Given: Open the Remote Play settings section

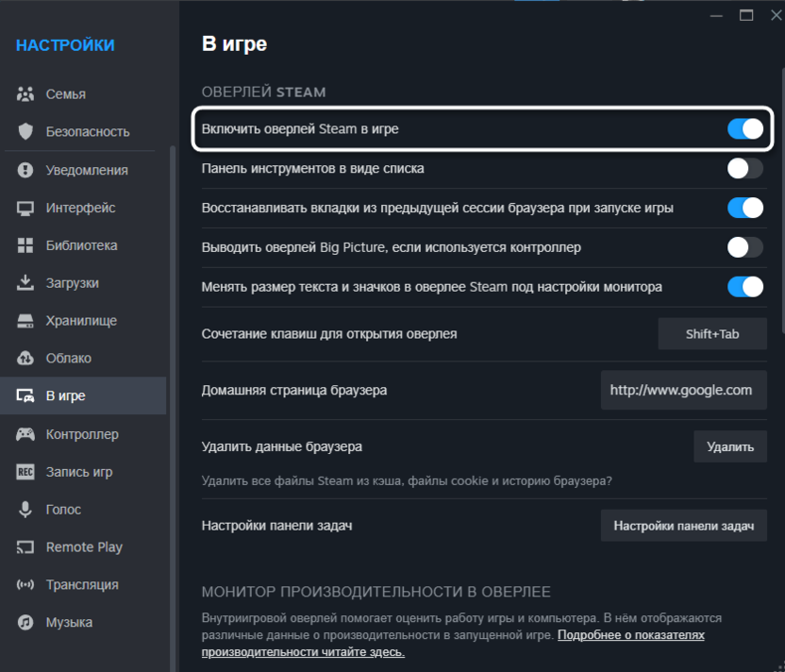Looking at the screenshot, I should [84, 547].
